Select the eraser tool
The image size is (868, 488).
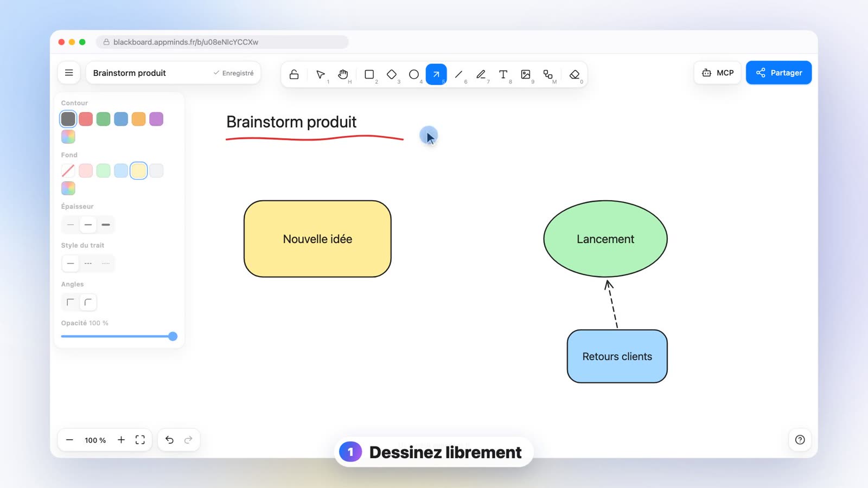pos(575,74)
